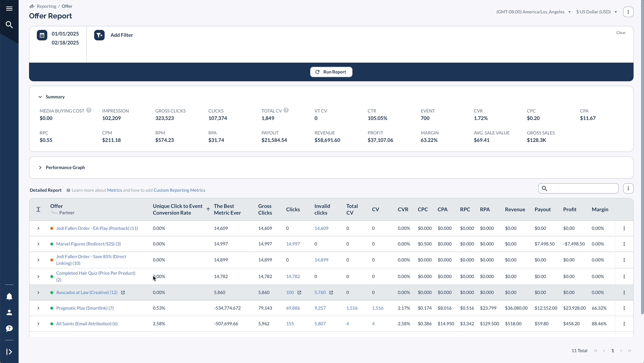Open Detailed Report options kebab menu

pos(628,189)
